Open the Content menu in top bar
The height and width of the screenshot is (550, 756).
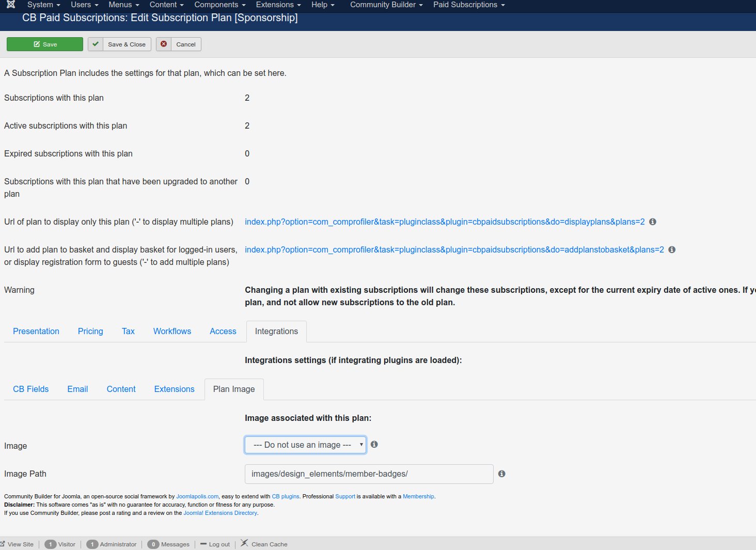(x=167, y=5)
